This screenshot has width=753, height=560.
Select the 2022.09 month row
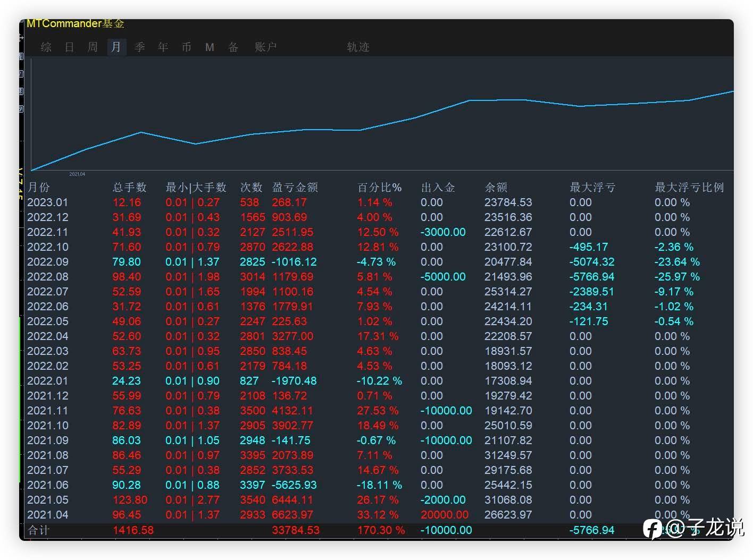[48, 262]
